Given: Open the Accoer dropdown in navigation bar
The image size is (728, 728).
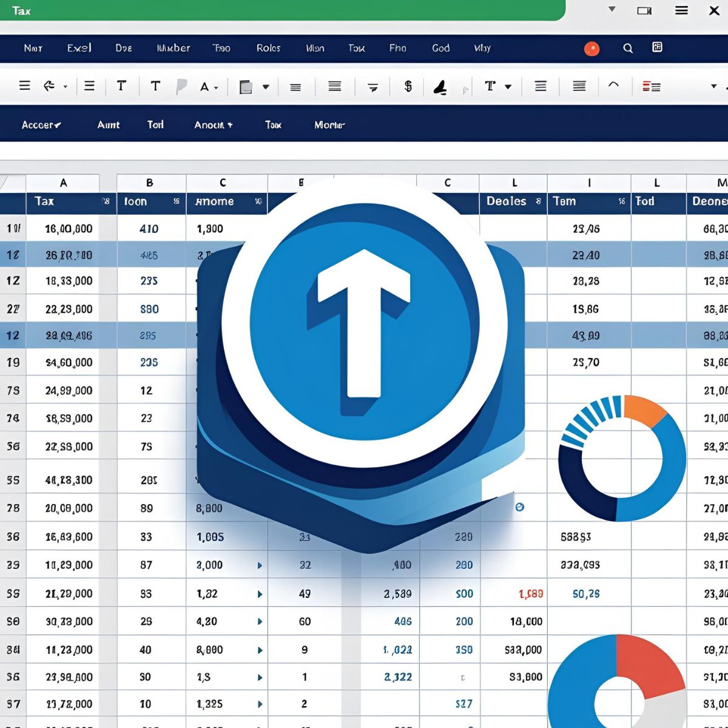Looking at the screenshot, I should click(x=41, y=125).
